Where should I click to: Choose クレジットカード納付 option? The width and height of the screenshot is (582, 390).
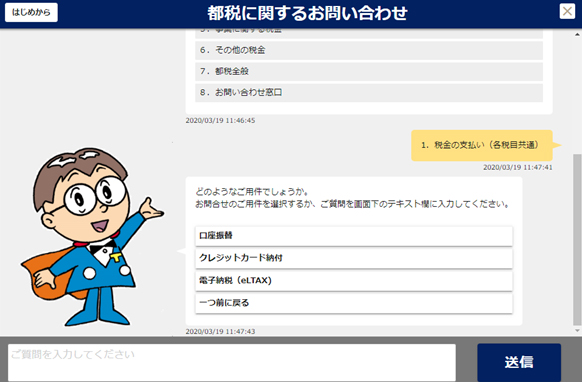coord(354,258)
